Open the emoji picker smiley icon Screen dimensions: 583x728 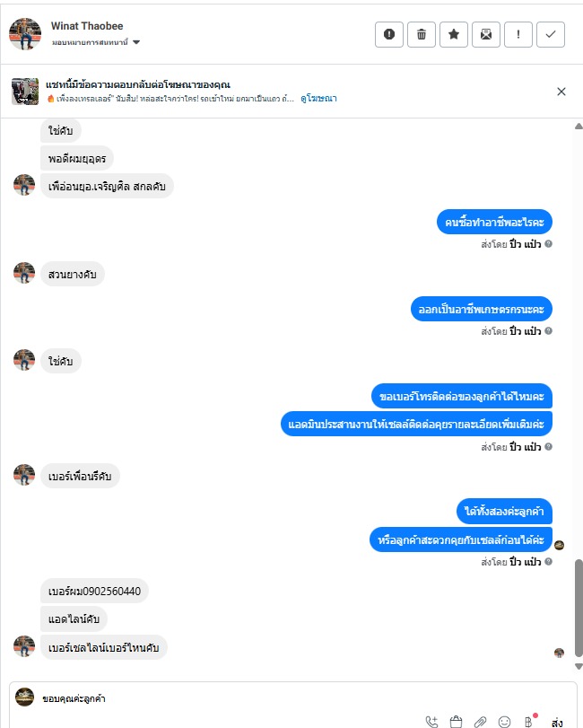pos(504,722)
